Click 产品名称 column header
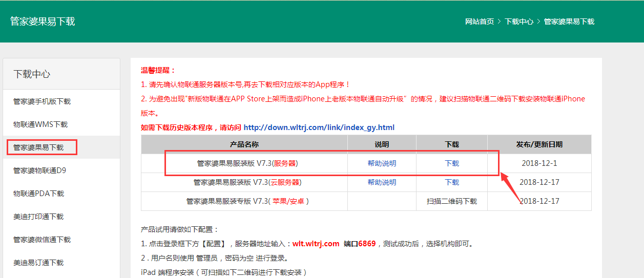Image resolution: width=644 pixels, height=278 pixels. point(244,144)
